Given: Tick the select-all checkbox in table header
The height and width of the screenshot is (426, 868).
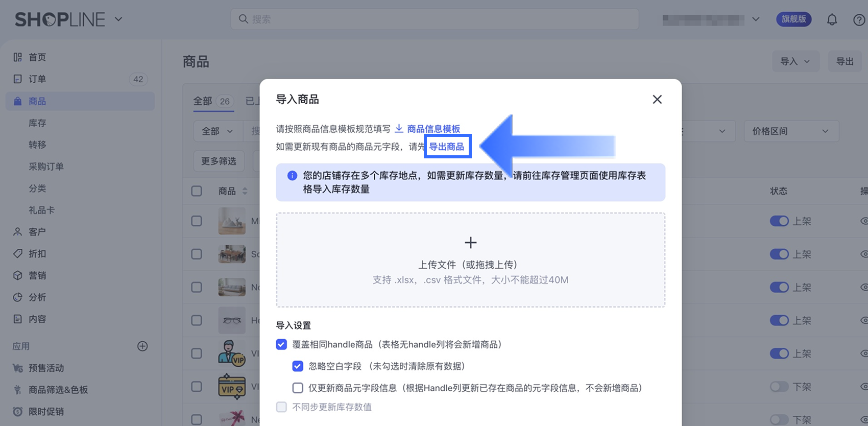Looking at the screenshot, I should point(197,191).
